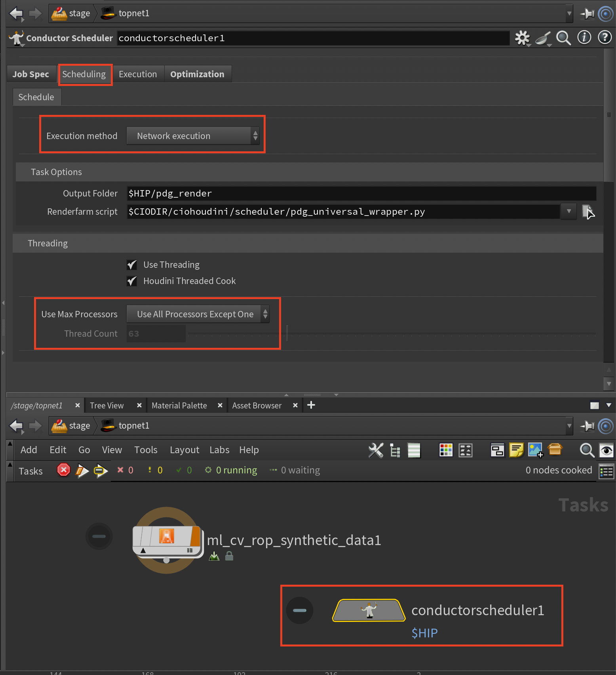Toggle the eye display options icon

pos(606,450)
